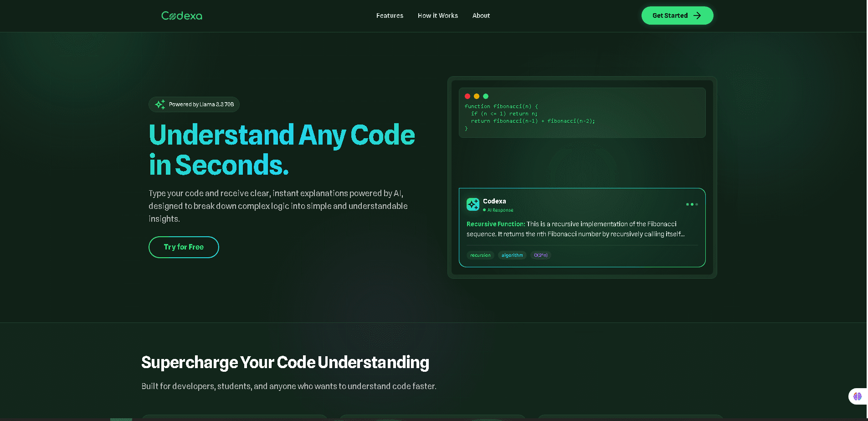Click the Built for developers, students subtitle
868x421 pixels.
[x=289, y=386]
